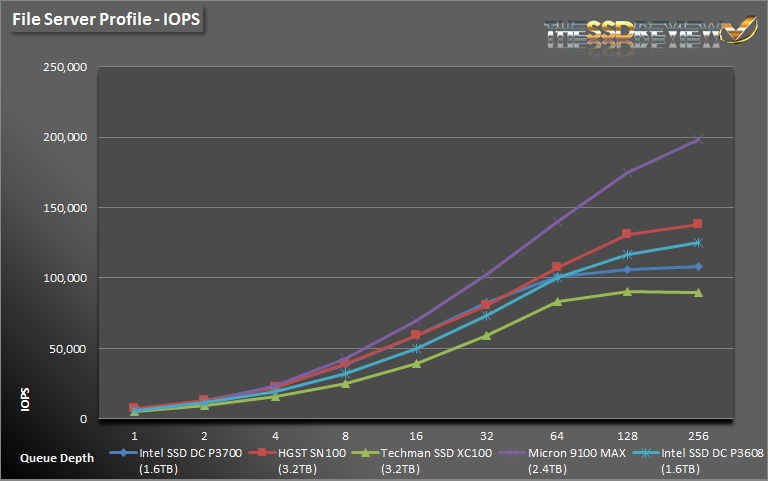The width and height of the screenshot is (768, 481).
Task: Click the Techman SSD XC100 legend entry
Action: pyautogui.click(x=422, y=461)
